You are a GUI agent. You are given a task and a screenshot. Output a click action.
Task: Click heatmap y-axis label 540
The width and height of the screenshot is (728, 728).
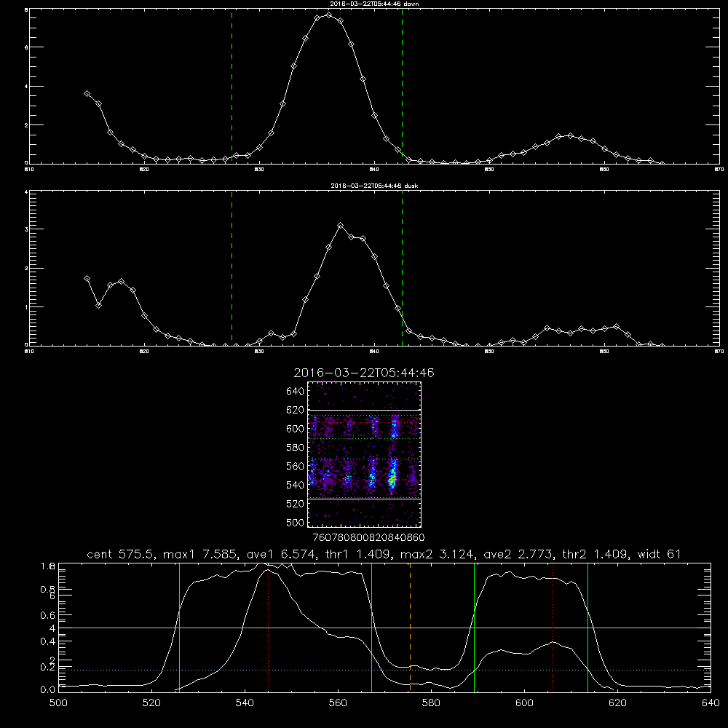pos(296,485)
